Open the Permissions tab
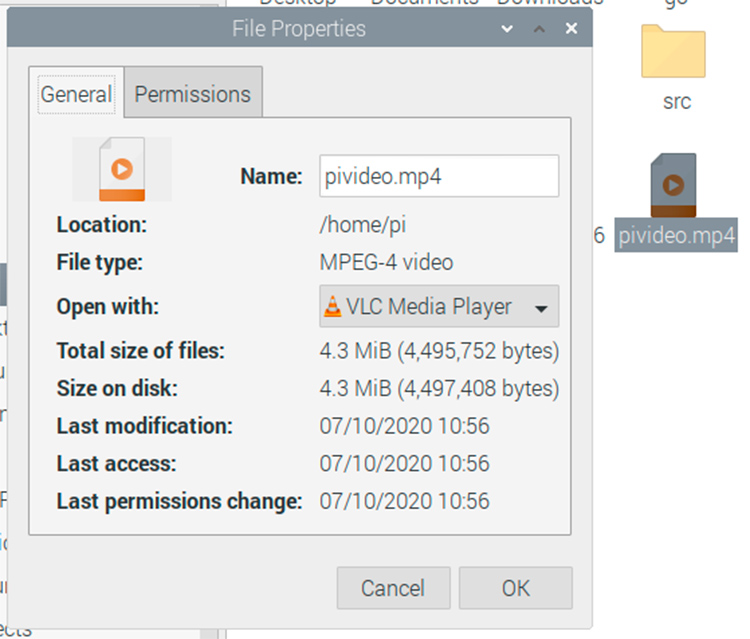Screen dimensions: 750x639 click(x=193, y=94)
